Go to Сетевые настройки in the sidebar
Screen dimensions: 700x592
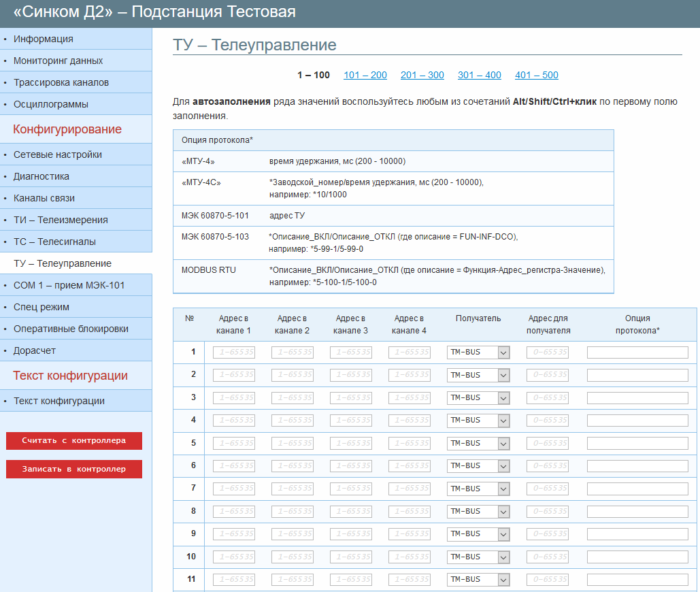58,154
